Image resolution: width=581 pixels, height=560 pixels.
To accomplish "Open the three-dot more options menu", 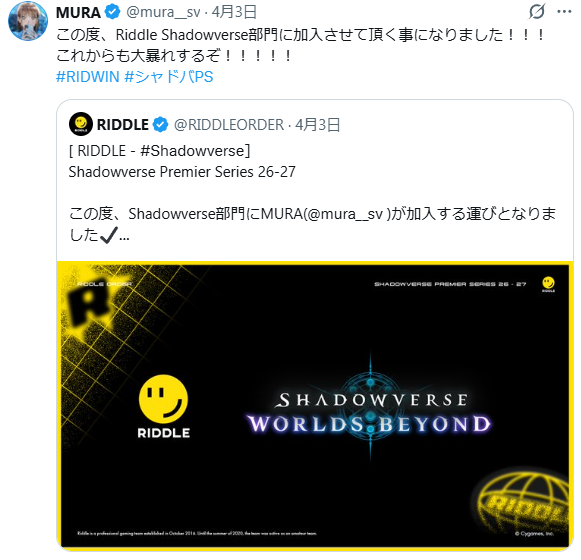I will (x=564, y=12).
